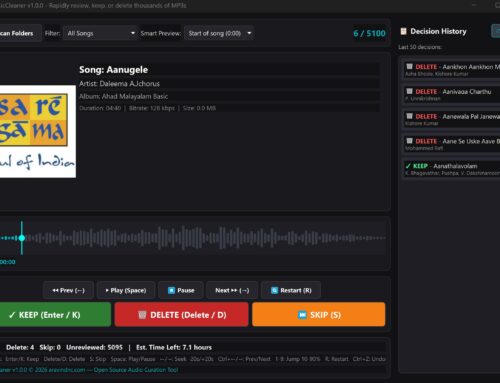Viewport: 500px width, 383px height.
Task: Click 'Est. Time Left: 7.1 hours' status
Action: [x=174, y=347]
